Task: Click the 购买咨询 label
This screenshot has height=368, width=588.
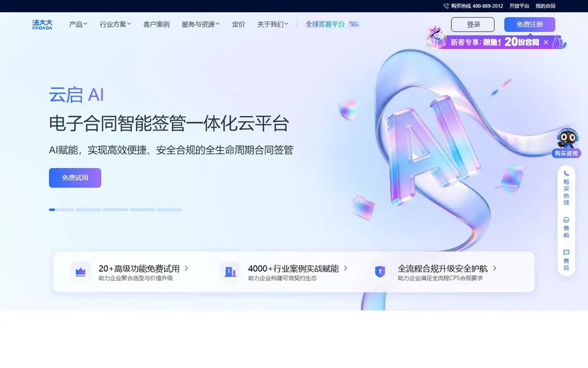Action: [566, 153]
